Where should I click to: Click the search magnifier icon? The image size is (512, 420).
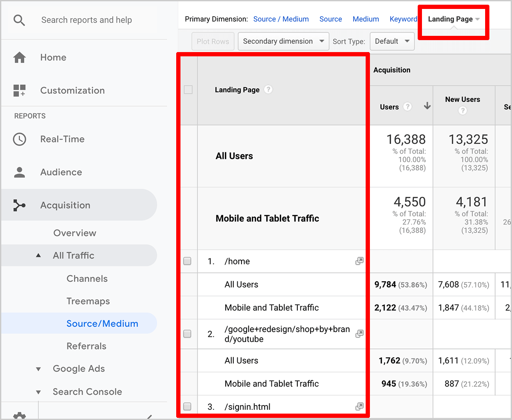coord(19,20)
